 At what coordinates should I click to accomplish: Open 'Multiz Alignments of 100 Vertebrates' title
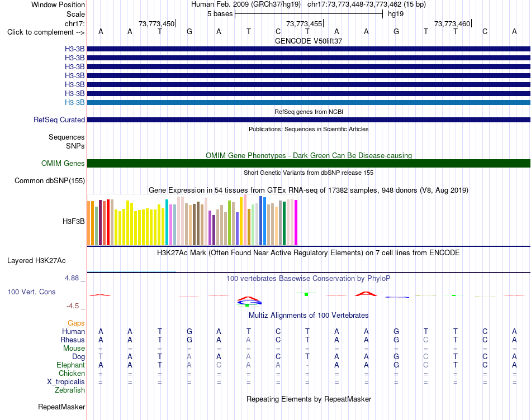click(309, 316)
